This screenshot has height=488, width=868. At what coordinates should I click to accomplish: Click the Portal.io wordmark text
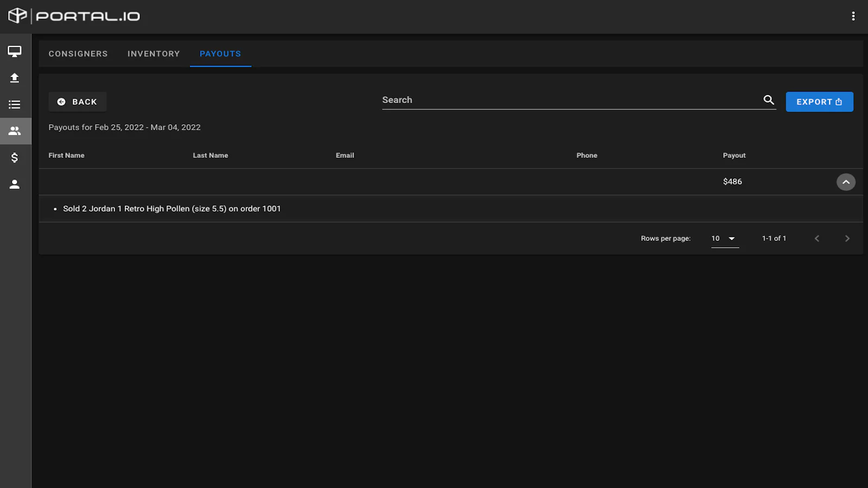click(x=88, y=16)
